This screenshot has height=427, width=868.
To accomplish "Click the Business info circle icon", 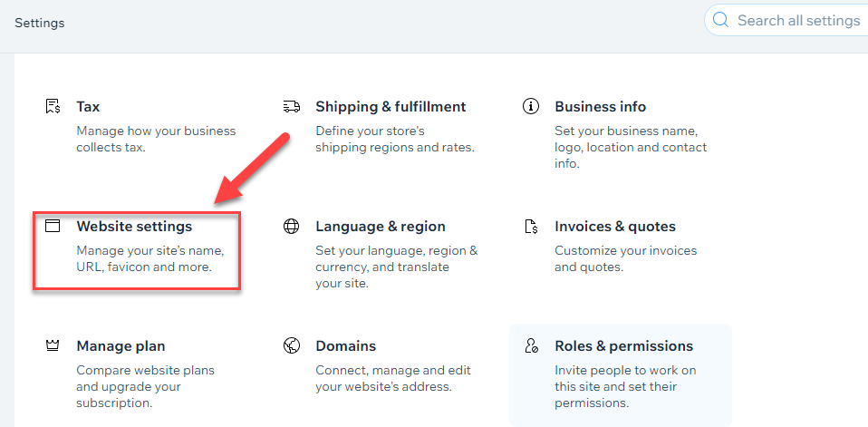I will (531, 106).
